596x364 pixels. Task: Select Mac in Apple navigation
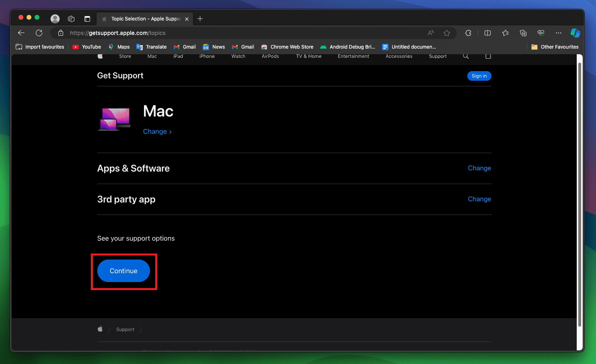click(152, 56)
